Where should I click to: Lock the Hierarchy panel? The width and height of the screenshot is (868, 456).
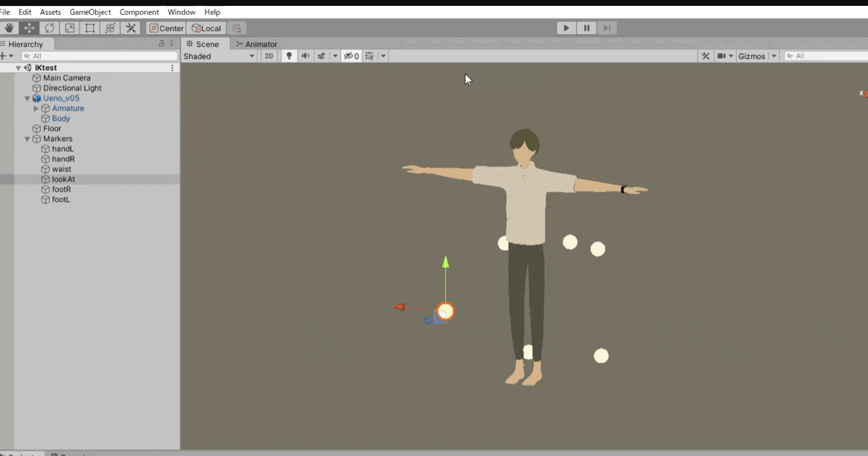(x=161, y=44)
